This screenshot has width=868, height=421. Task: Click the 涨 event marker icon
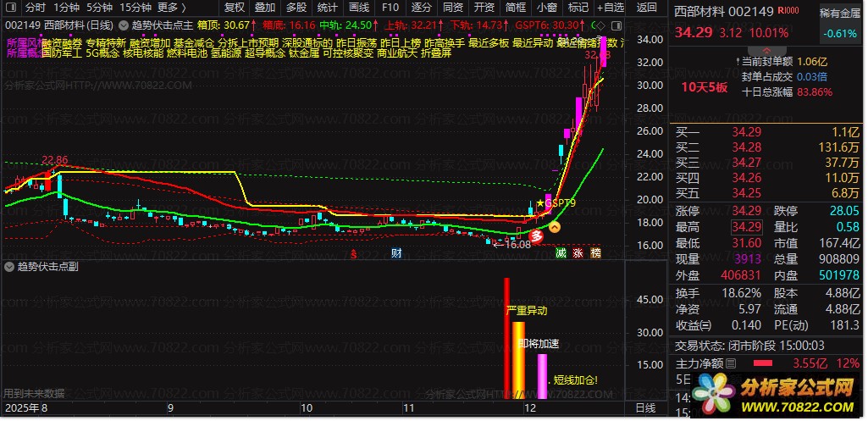click(578, 252)
